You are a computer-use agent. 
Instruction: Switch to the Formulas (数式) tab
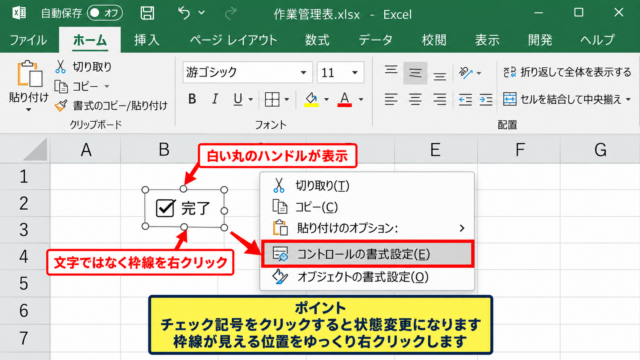coord(317,40)
